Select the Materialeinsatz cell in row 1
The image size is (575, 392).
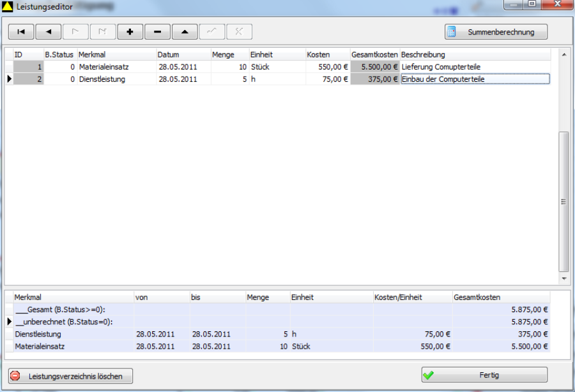pyautogui.click(x=116, y=67)
